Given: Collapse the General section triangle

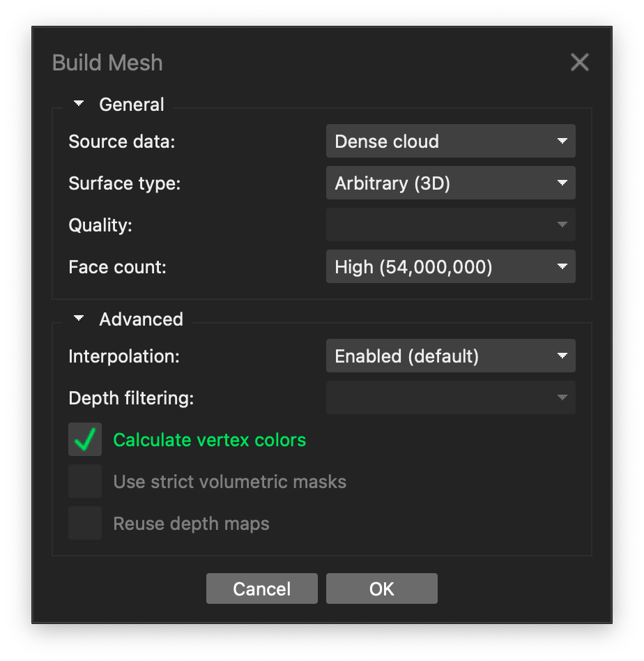Looking at the screenshot, I should point(79,103).
